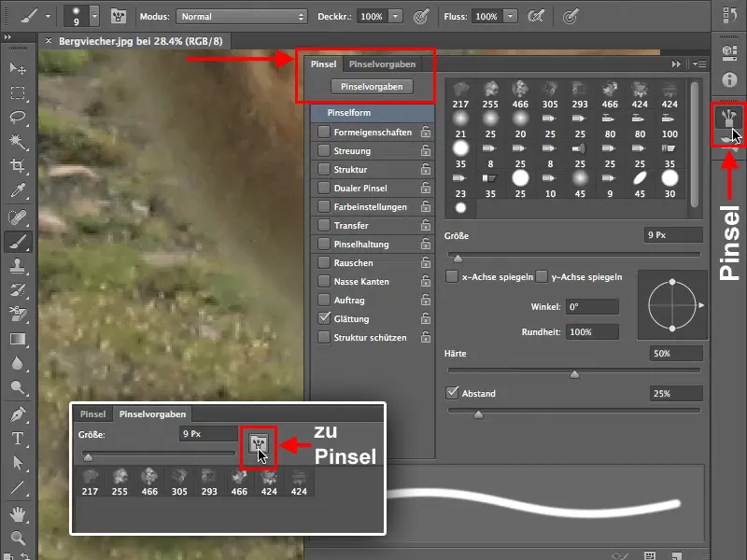Select the Zoom tool

click(18, 539)
